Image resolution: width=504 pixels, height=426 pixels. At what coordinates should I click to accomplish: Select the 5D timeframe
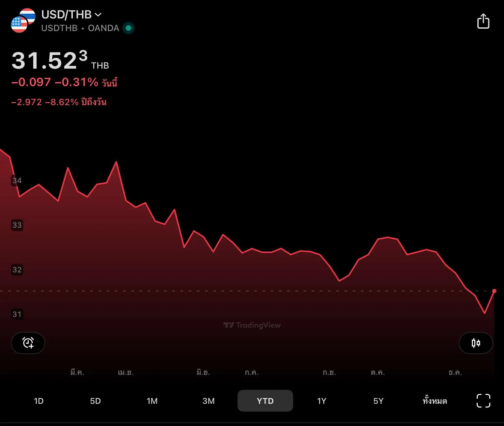[95, 401]
